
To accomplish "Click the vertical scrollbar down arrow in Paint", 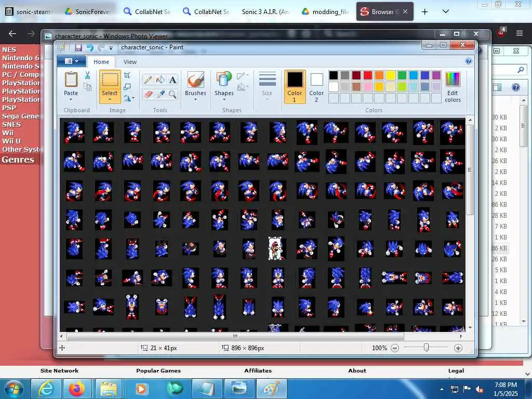I will [x=470, y=328].
